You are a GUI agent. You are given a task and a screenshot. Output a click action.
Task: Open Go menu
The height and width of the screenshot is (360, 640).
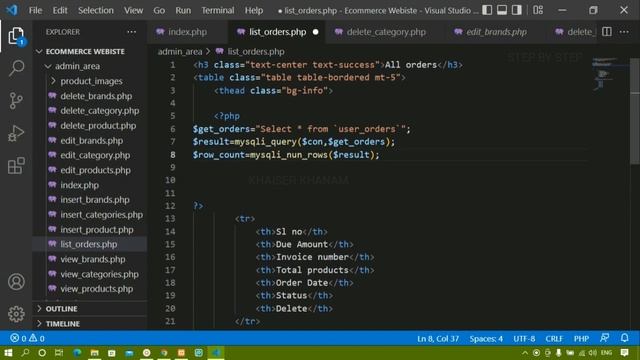click(x=159, y=10)
